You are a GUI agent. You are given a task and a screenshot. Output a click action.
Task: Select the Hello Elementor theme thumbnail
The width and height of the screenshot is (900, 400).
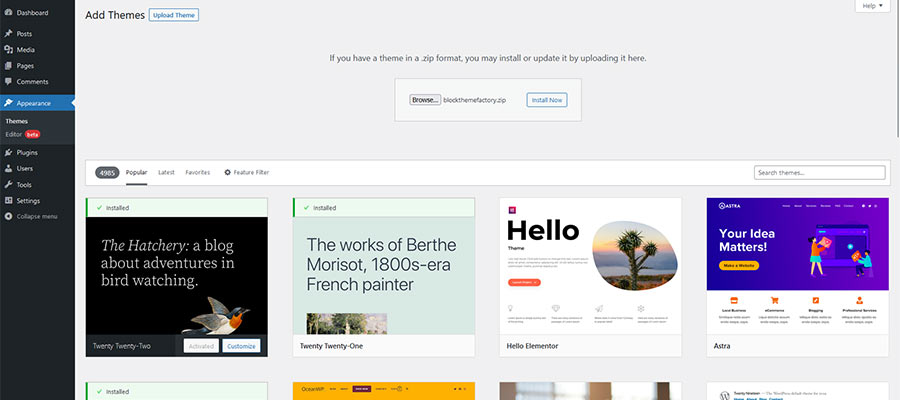point(590,265)
